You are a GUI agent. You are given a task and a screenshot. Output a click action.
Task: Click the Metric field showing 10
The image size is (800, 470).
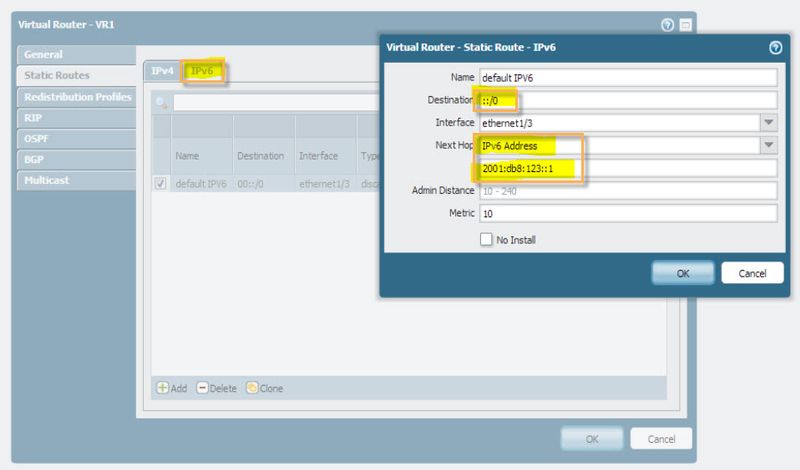(x=628, y=213)
